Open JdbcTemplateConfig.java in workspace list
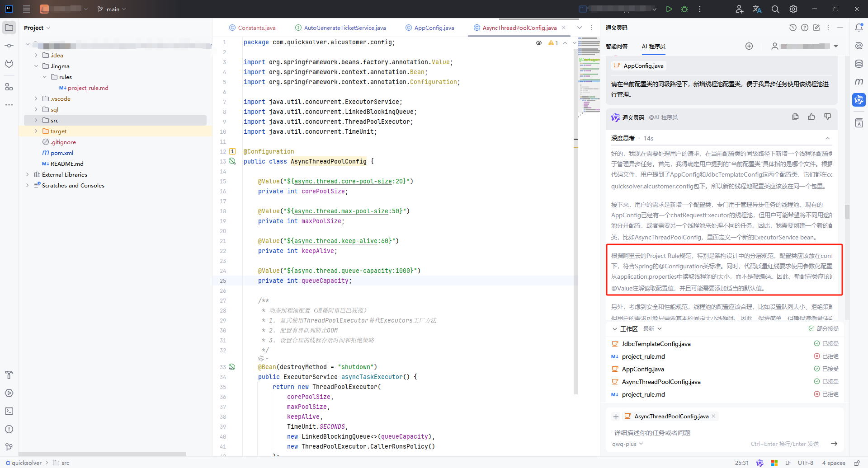This screenshot has width=868, height=468. 656,344
